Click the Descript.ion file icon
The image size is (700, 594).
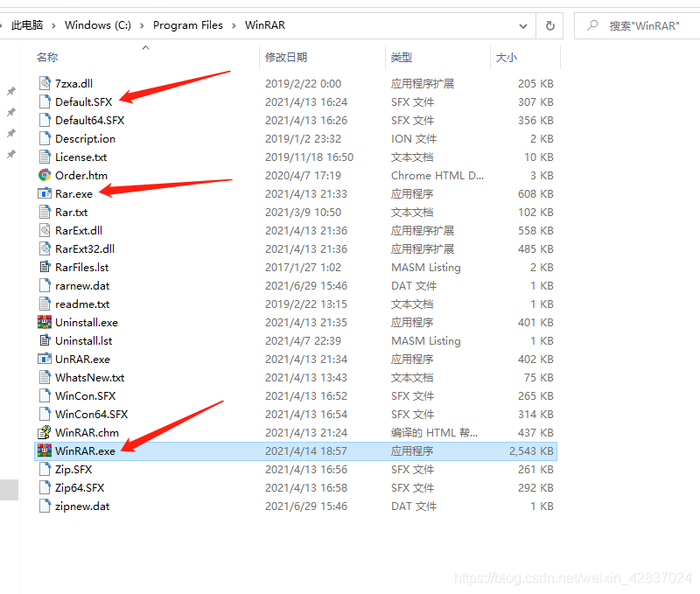tap(45, 138)
